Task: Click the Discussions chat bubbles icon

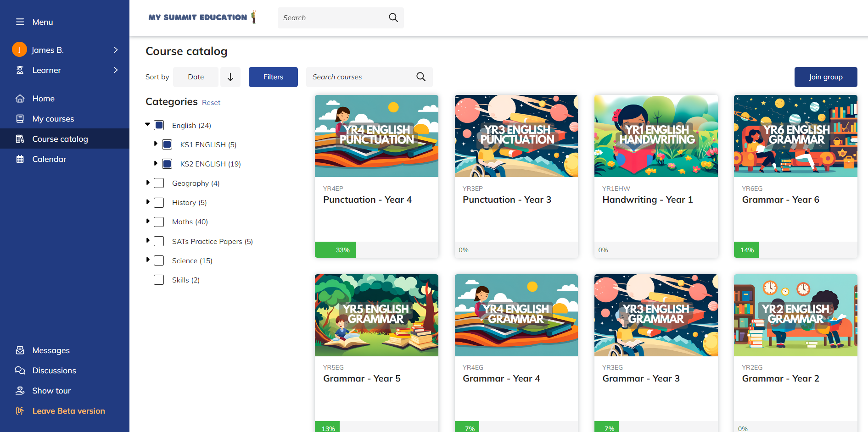Action: point(20,371)
